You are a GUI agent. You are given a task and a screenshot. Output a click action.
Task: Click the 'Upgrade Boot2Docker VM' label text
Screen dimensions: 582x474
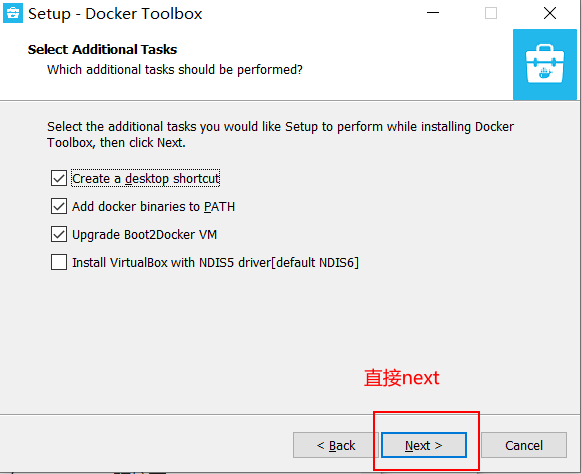pyautogui.click(x=144, y=235)
